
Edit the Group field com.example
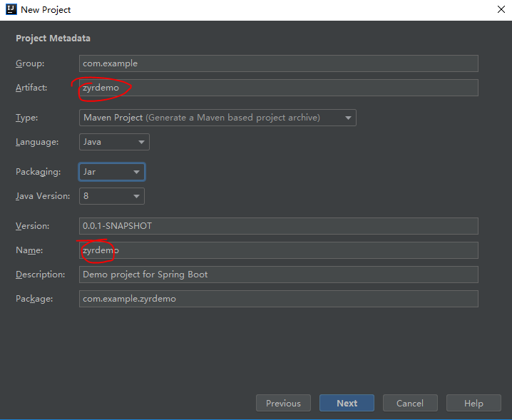pos(279,63)
